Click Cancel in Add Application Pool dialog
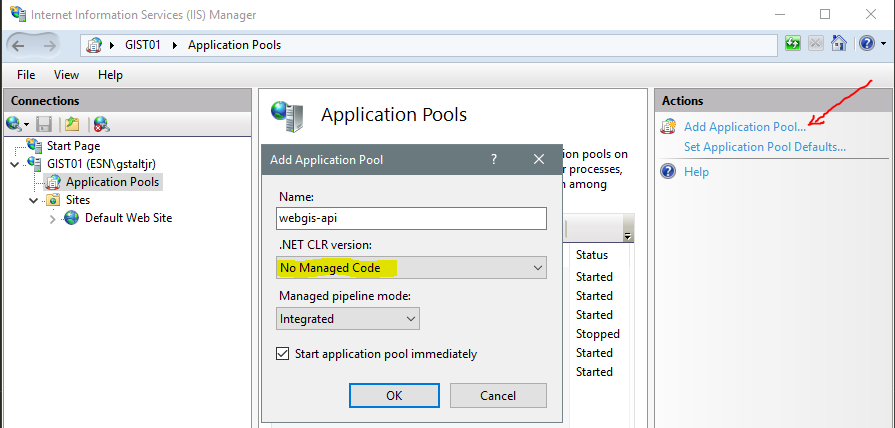The height and width of the screenshot is (428, 895). click(498, 395)
